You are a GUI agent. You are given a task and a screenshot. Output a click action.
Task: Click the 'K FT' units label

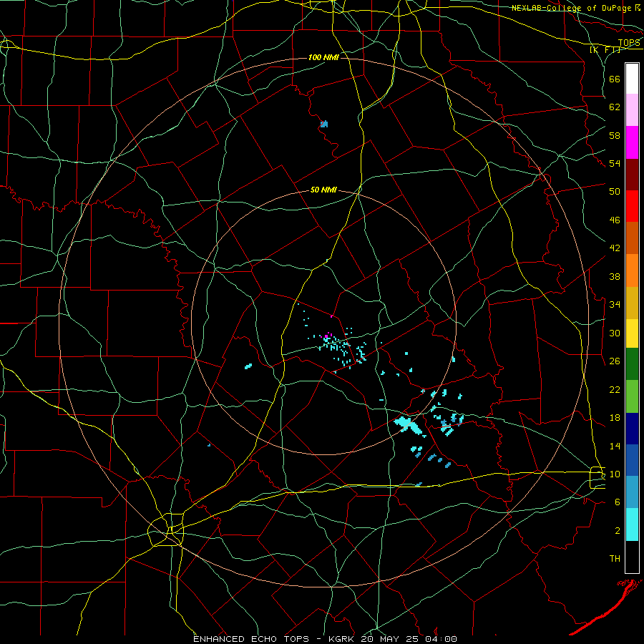pos(605,49)
